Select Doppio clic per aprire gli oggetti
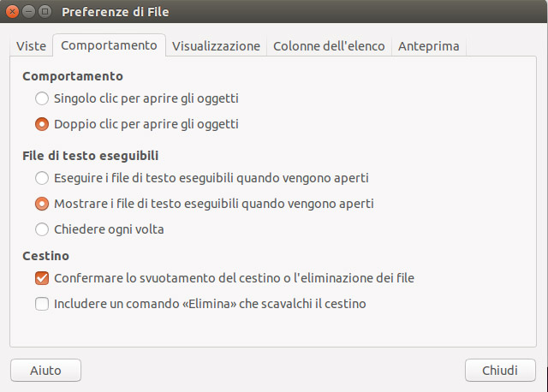Screen dimensions: 548x392 (x=42, y=124)
